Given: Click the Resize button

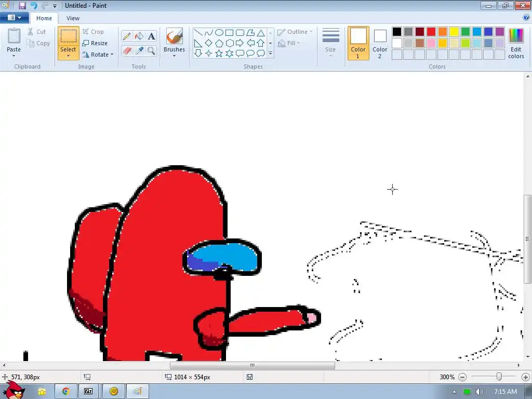Looking at the screenshot, I should click(x=95, y=43).
